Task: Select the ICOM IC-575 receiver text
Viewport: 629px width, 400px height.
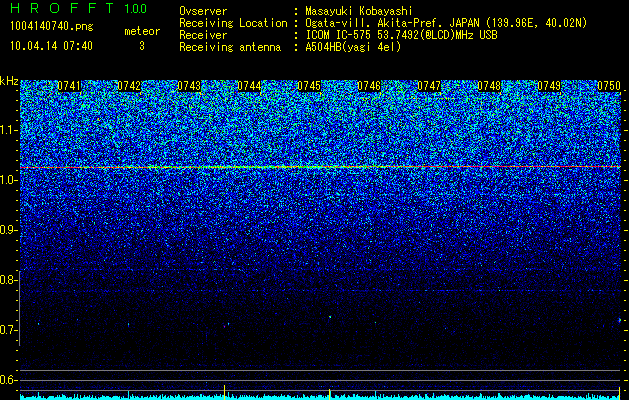Action: click(x=401, y=35)
